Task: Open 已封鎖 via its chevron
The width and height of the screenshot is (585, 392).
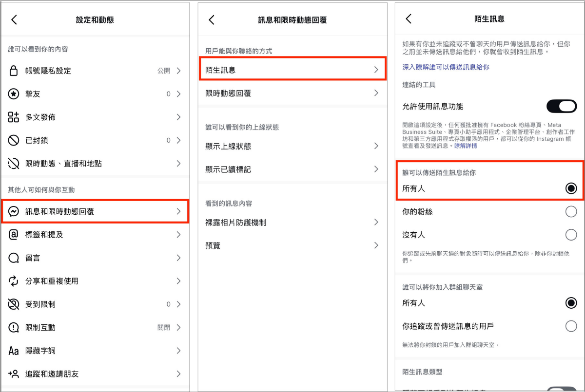Action: point(178,140)
